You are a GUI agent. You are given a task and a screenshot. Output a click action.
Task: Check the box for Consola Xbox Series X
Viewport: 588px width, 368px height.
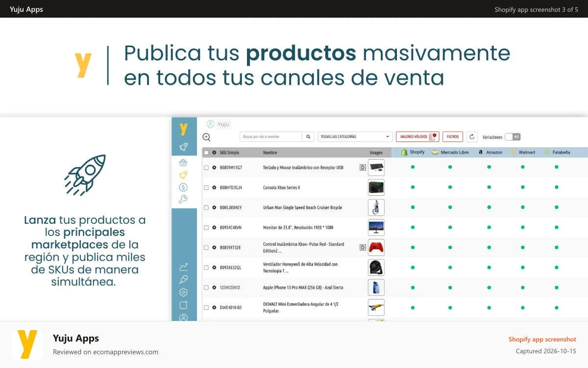206,187
